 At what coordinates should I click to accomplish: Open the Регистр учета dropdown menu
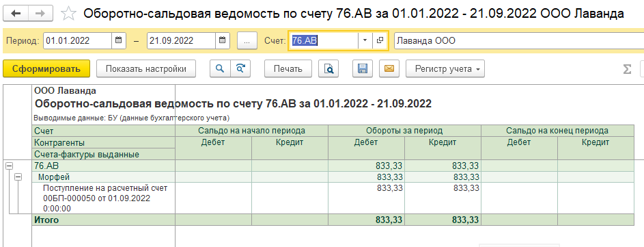click(x=445, y=68)
